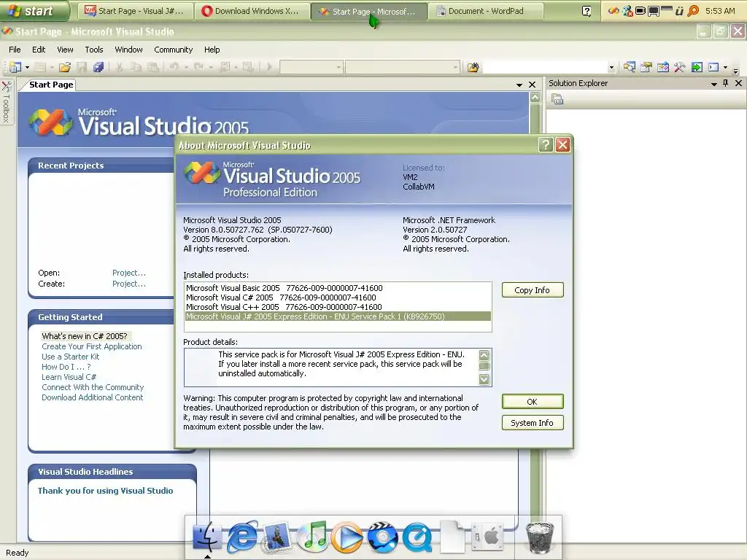This screenshot has width=747, height=560.
Task: Open the Mail stamp icon in dock
Action: (276, 537)
